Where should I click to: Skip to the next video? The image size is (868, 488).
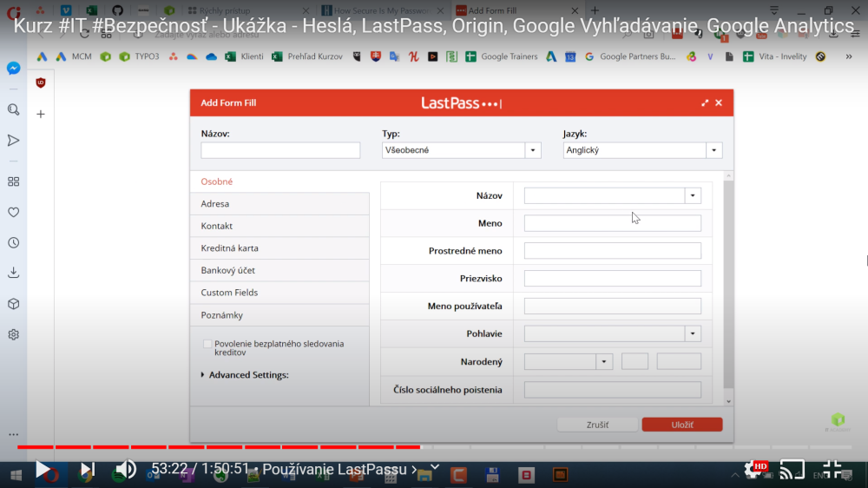[87, 470]
